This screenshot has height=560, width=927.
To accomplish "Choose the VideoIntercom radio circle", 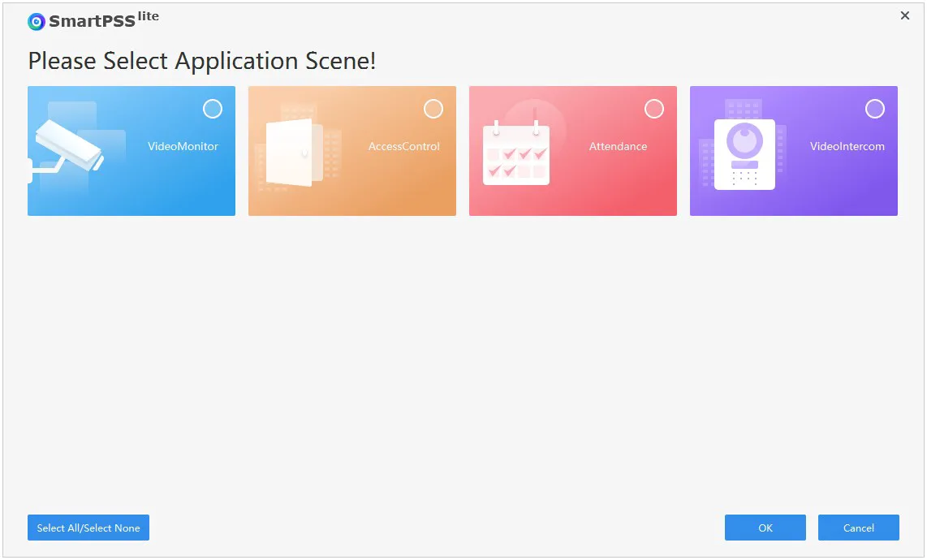I will pyautogui.click(x=875, y=109).
